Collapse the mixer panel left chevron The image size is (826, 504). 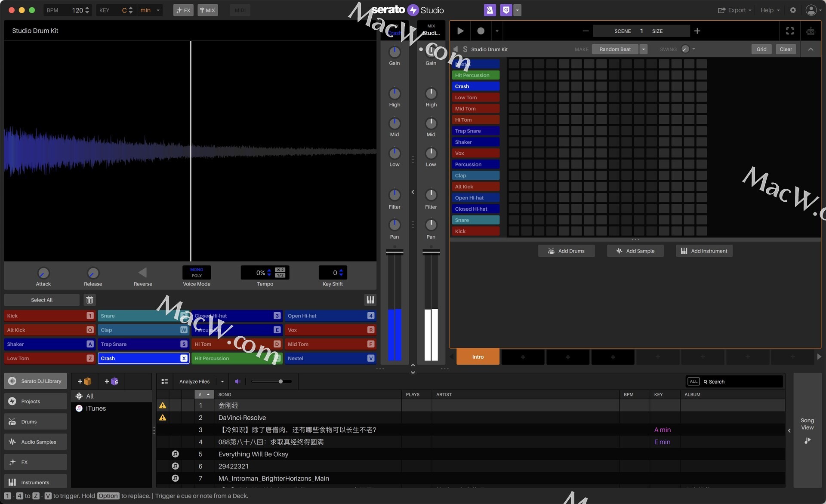coord(413,192)
